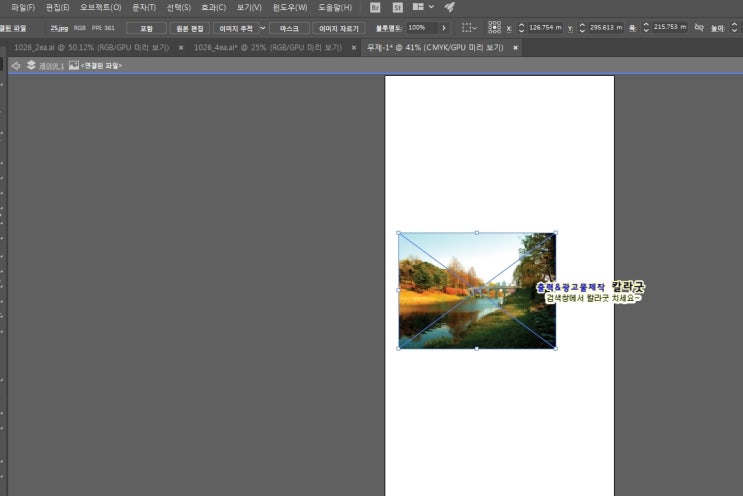Open the arrange documents layout icon
743x496 pixels.
[418, 7]
